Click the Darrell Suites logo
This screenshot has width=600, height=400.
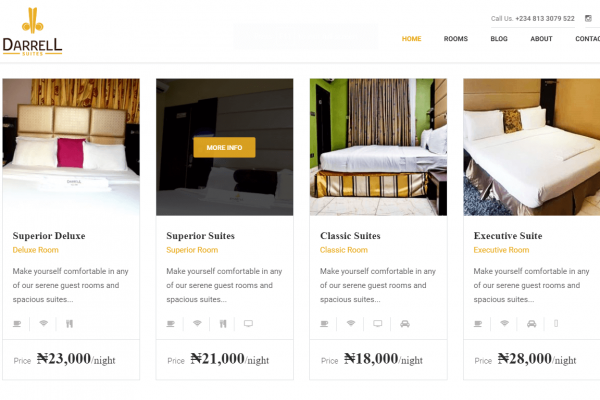coord(32,32)
